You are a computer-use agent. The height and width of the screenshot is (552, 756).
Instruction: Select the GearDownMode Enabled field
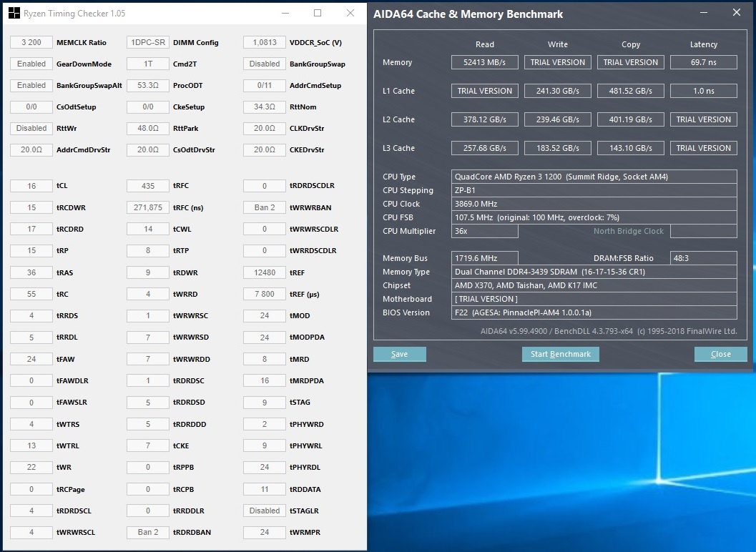(31, 64)
